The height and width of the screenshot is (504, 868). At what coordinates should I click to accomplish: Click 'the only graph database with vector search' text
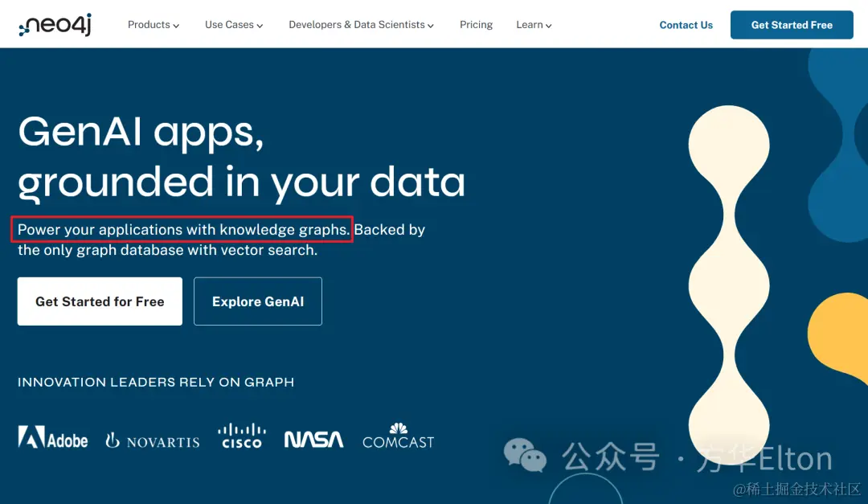pyautogui.click(x=167, y=250)
